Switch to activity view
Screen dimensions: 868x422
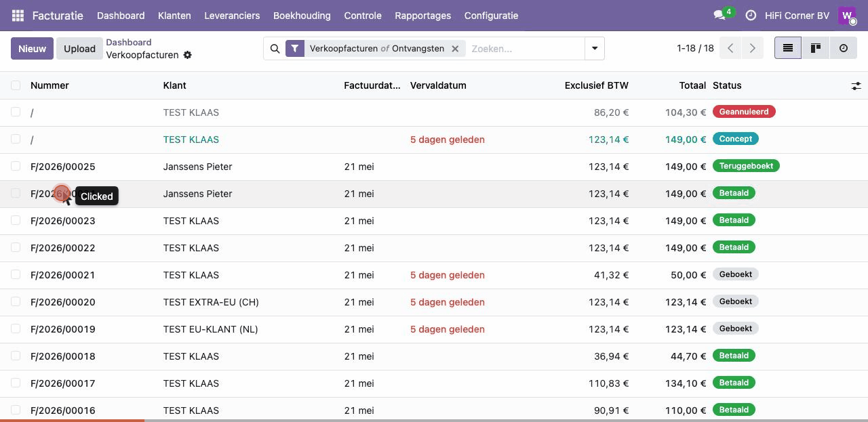(x=844, y=48)
